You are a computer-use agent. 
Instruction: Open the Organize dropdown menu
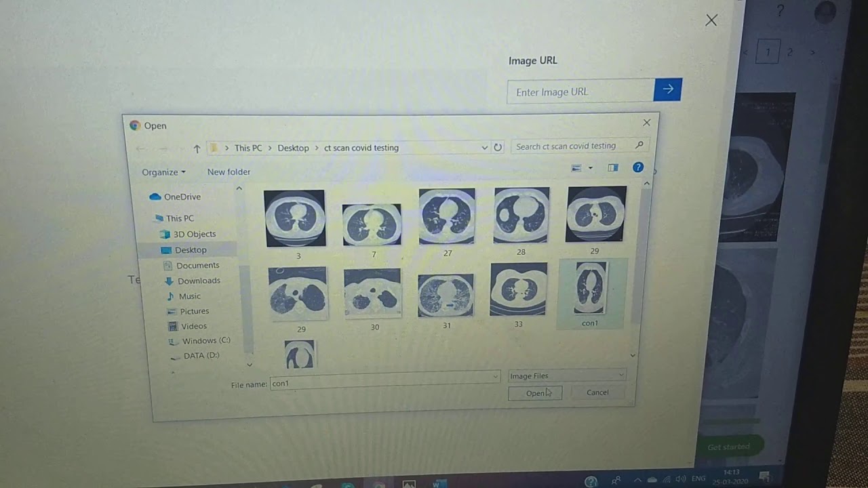[163, 172]
